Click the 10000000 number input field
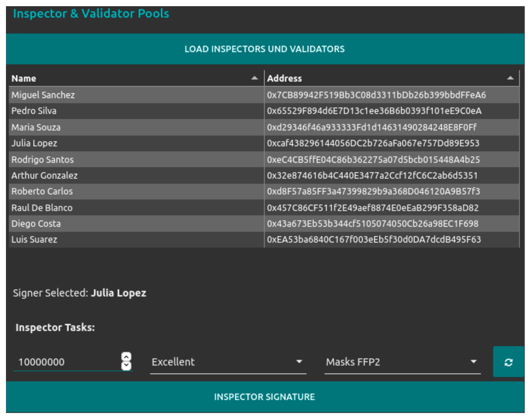This screenshot has height=420, width=532. coord(66,362)
